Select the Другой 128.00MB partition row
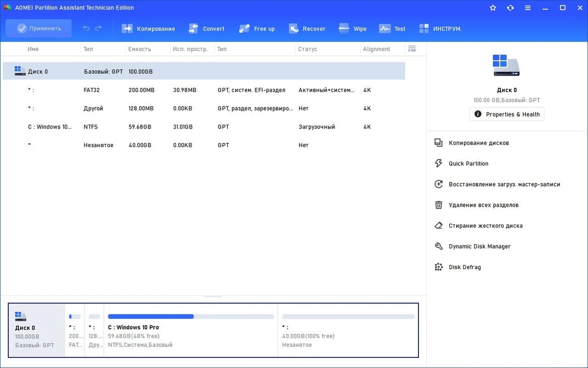 204,108
